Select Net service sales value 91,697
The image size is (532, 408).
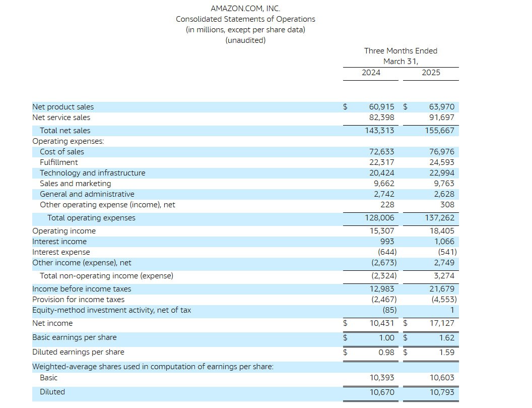click(442, 117)
